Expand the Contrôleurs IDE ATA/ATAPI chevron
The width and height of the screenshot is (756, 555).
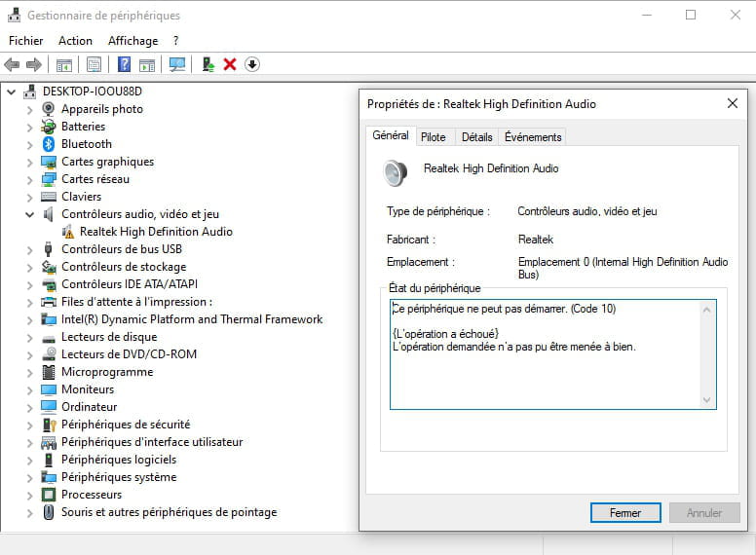[x=29, y=284]
